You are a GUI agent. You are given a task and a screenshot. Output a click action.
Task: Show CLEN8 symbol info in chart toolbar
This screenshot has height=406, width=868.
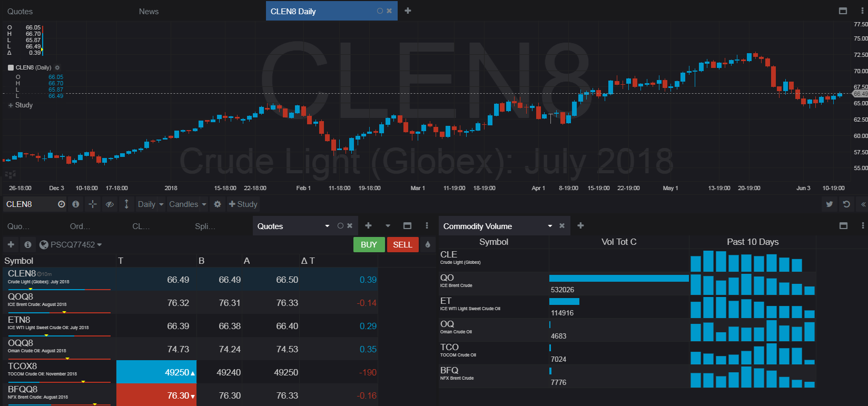76,204
